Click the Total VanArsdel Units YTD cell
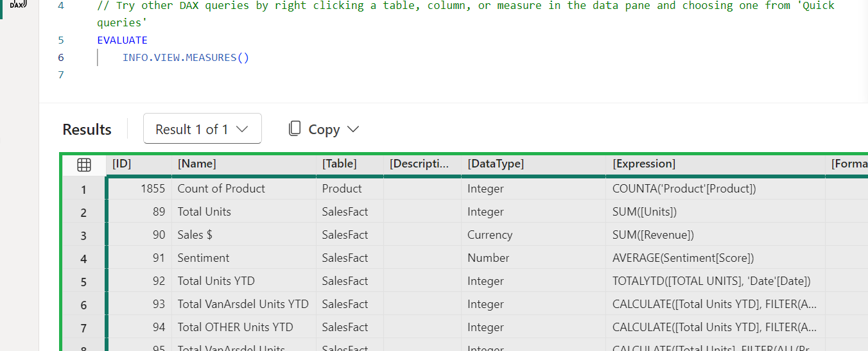 [243, 304]
